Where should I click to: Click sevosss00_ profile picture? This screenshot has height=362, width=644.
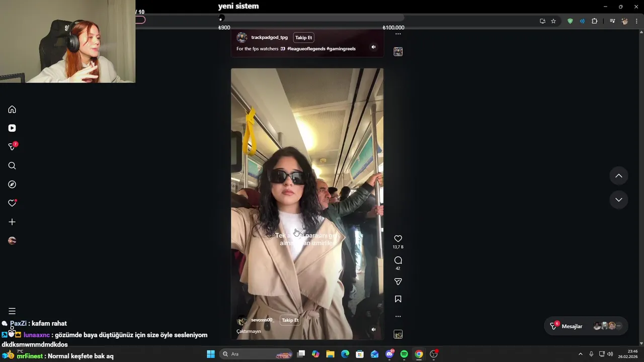[x=242, y=320]
